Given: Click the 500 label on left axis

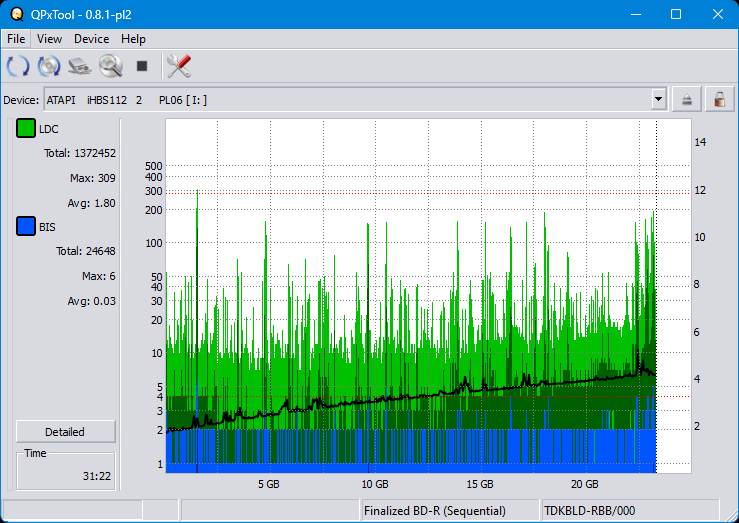Looking at the screenshot, I should (154, 166).
